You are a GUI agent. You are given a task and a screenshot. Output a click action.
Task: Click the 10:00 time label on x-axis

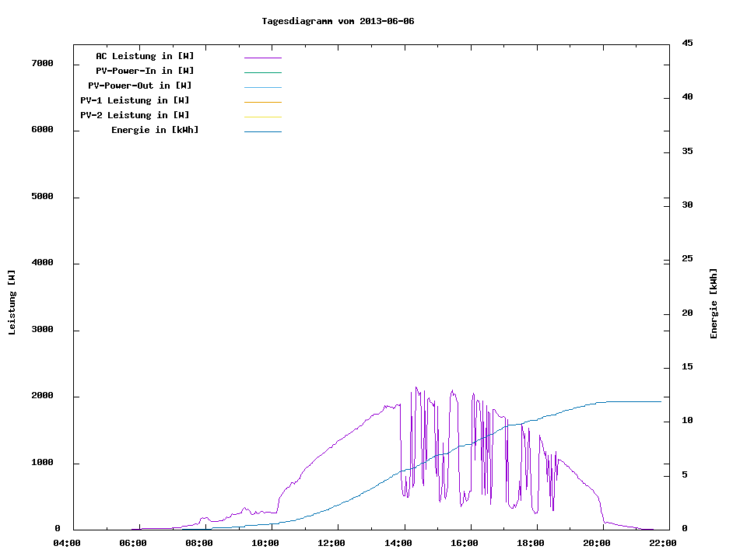265,543
